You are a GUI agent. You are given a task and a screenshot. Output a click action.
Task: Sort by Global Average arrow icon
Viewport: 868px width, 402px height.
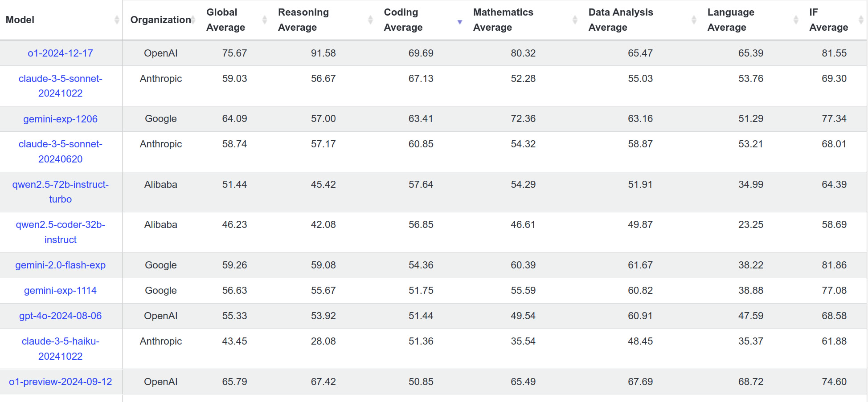click(265, 20)
